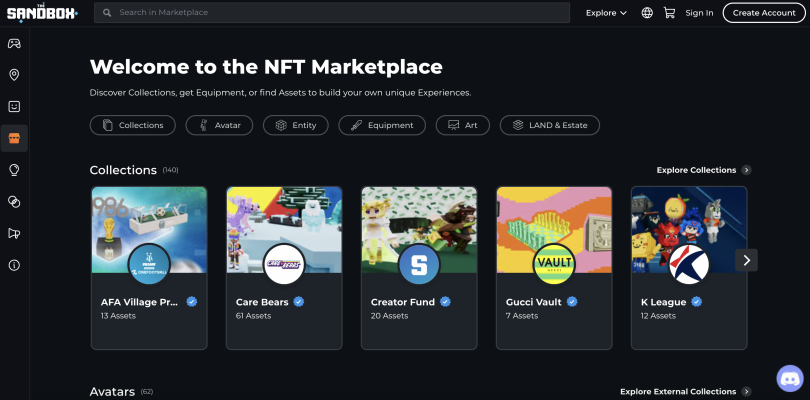Click the Create Account button
810x400 pixels.
763,13
